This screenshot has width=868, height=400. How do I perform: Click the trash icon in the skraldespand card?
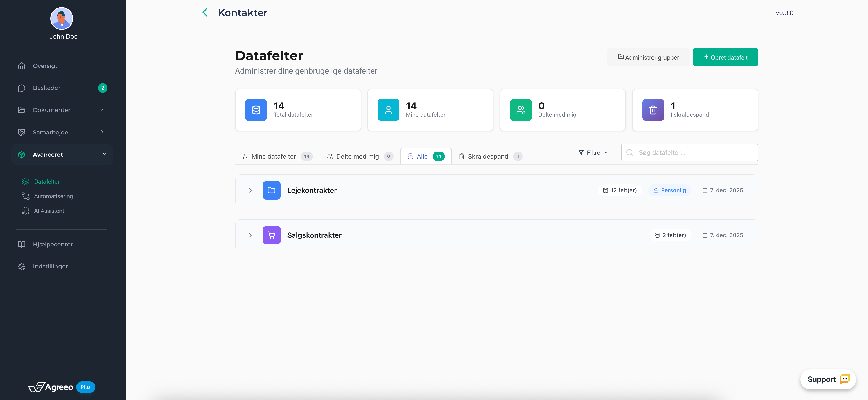653,110
